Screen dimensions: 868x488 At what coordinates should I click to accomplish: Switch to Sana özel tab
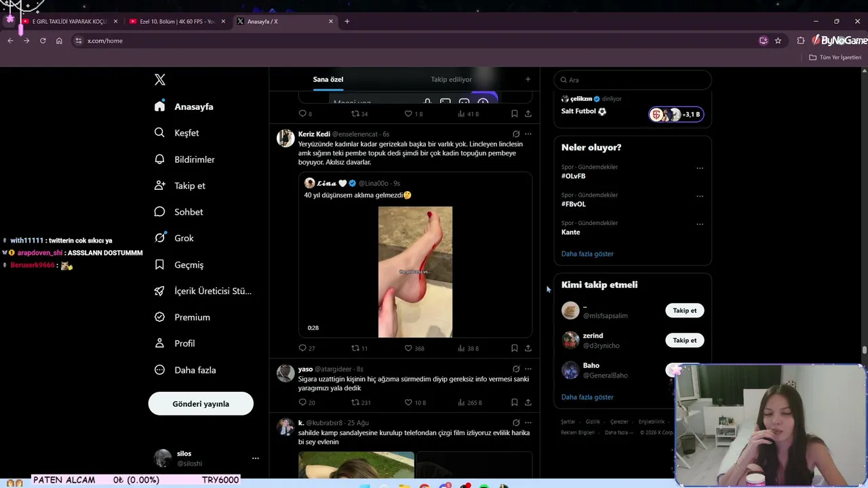328,79
